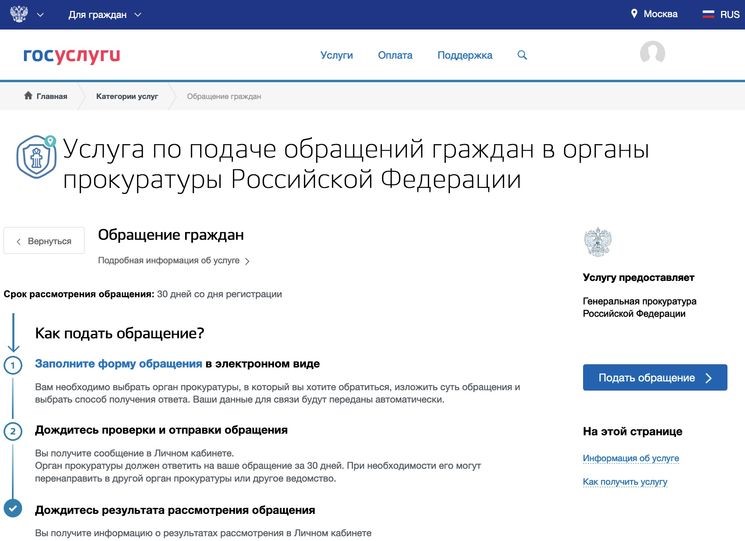Click the coat of arms icon in top bar
The width and height of the screenshot is (745, 541).
(19, 14)
